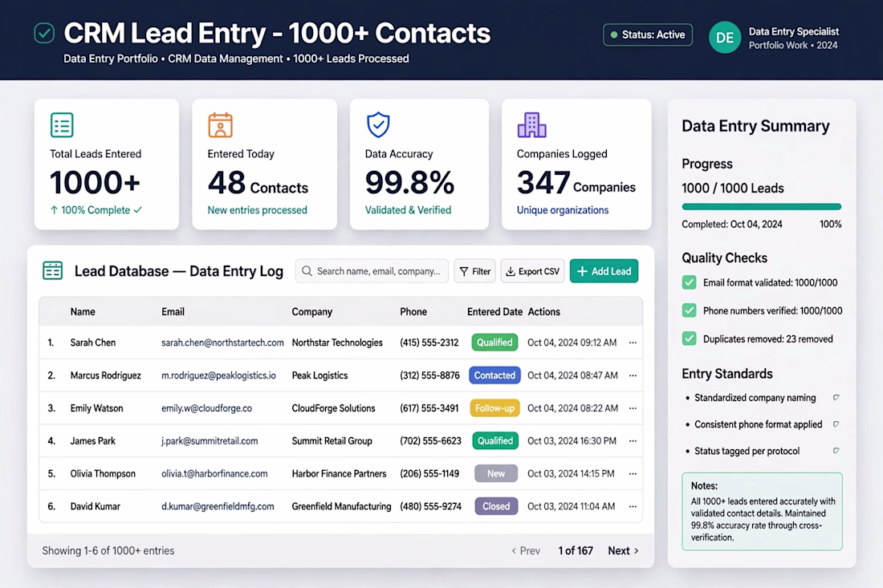Click the Qualified status tag for Sarah Chen
This screenshot has width=883, height=588.
[x=494, y=343]
